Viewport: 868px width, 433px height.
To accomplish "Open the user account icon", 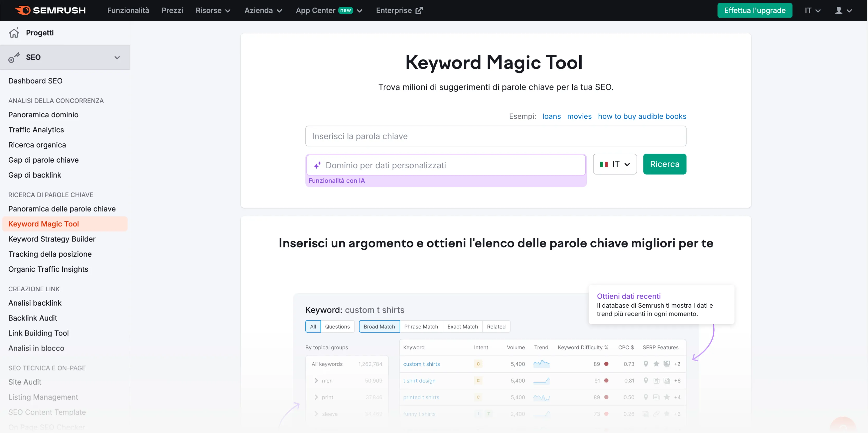I will (839, 10).
